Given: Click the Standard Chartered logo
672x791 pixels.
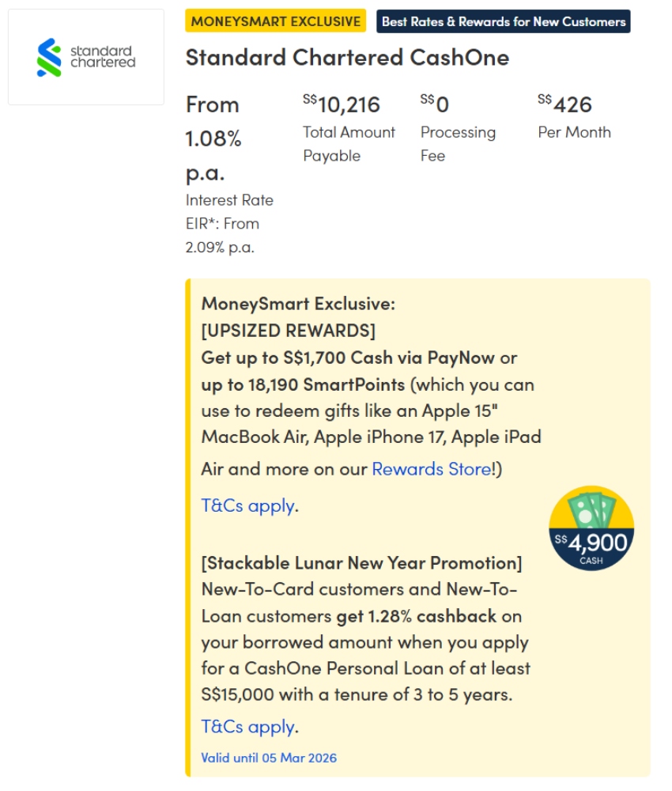Looking at the screenshot, I should (86, 57).
